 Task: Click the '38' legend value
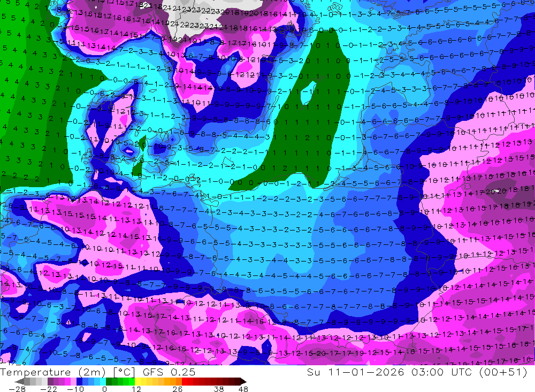coord(219,389)
